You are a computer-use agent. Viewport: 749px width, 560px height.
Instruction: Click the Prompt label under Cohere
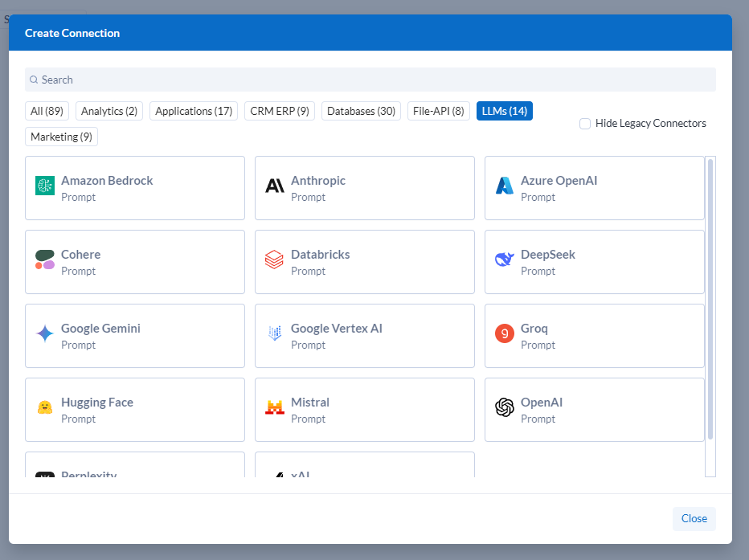(78, 272)
